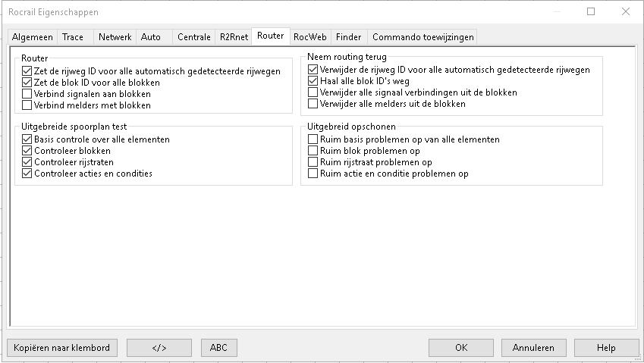Screen dimensions: 644x363
Task: Enable 'Verwijder alle melders uit de blokken'
Action: (313, 104)
